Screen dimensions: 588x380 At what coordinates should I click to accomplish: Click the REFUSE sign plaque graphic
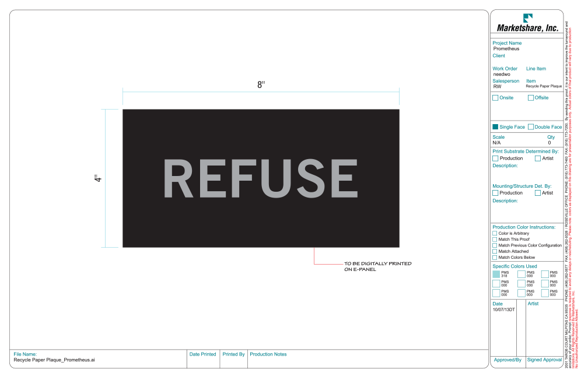261,178
